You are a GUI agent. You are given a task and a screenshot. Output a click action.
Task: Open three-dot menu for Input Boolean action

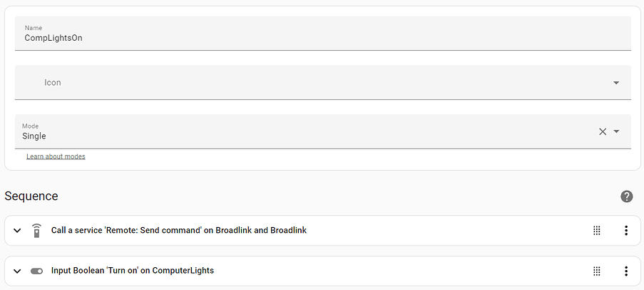click(x=626, y=271)
